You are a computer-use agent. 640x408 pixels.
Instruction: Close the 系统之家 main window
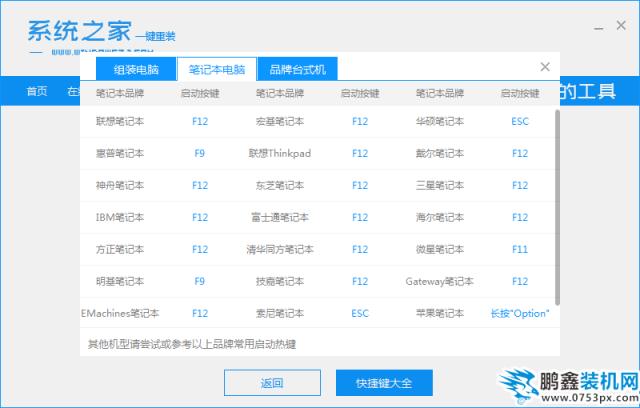[x=621, y=25]
